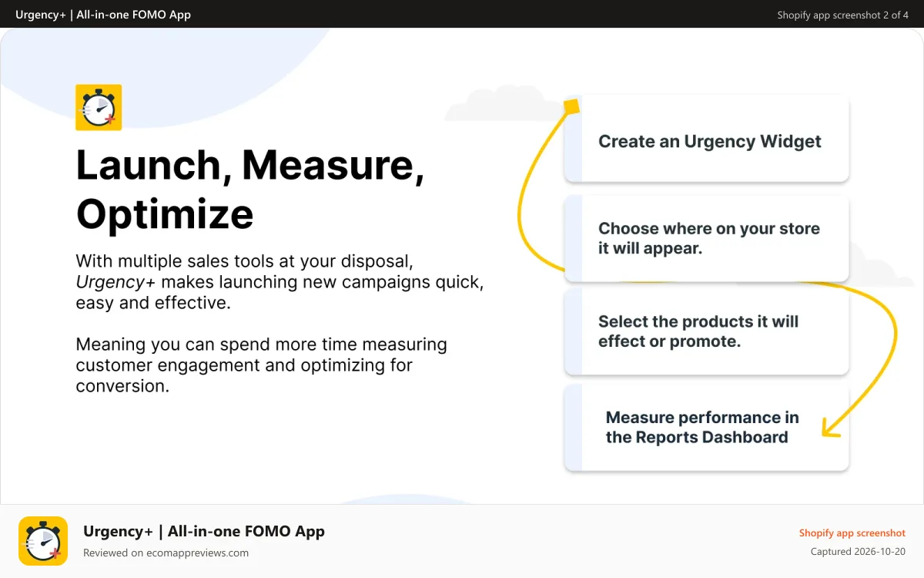
Task: Click "Reviewed on ecomappreviews.com" text
Action: click(166, 553)
